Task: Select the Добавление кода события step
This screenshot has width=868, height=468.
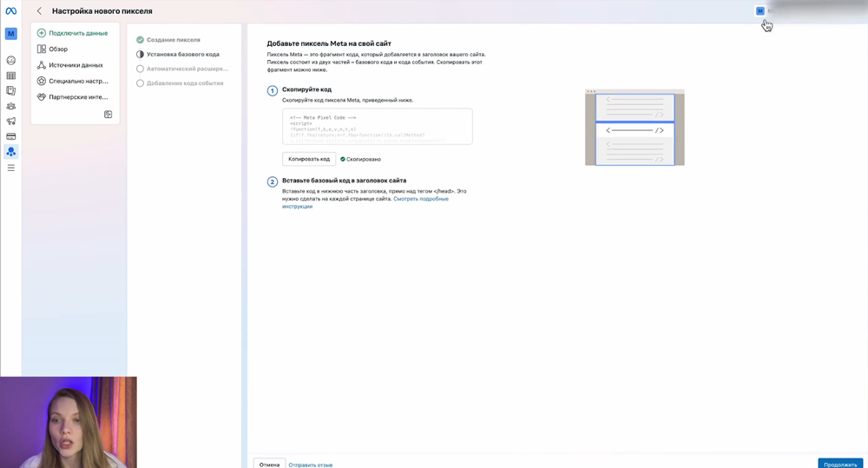Action: (185, 83)
